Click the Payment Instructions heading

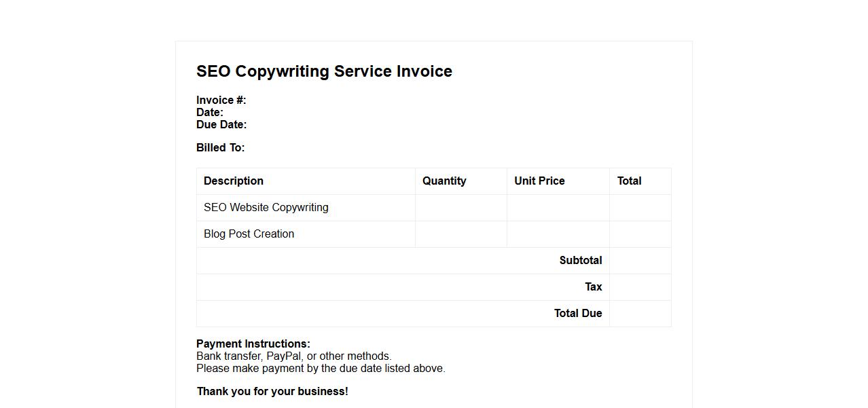253,344
